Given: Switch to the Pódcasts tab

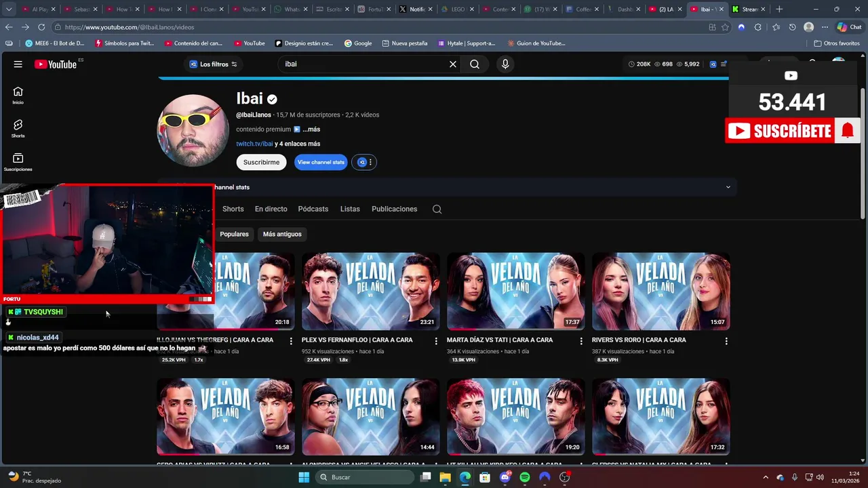Looking at the screenshot, I should (313, 209).
